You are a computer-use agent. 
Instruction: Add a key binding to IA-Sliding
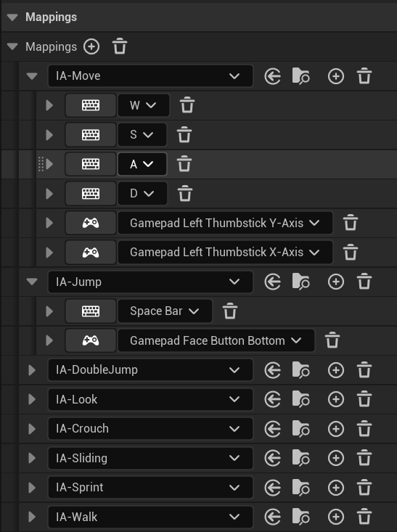coord(336,458)
